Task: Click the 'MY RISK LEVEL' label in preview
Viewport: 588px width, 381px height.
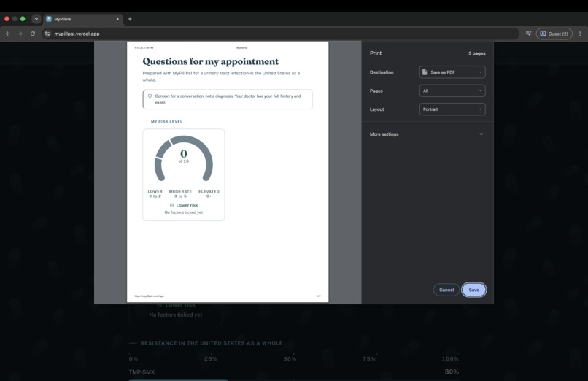Action: pyautogui.click(x=166, y=121)
